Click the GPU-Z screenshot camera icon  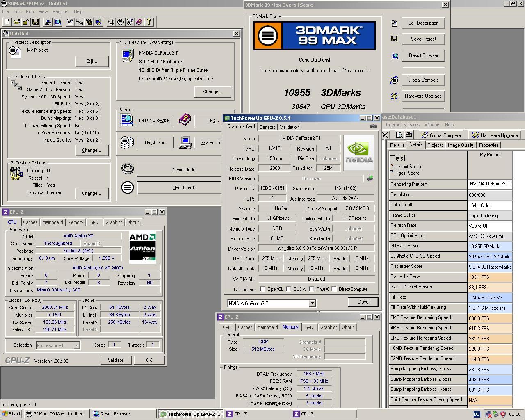click(x=373, y=126)
